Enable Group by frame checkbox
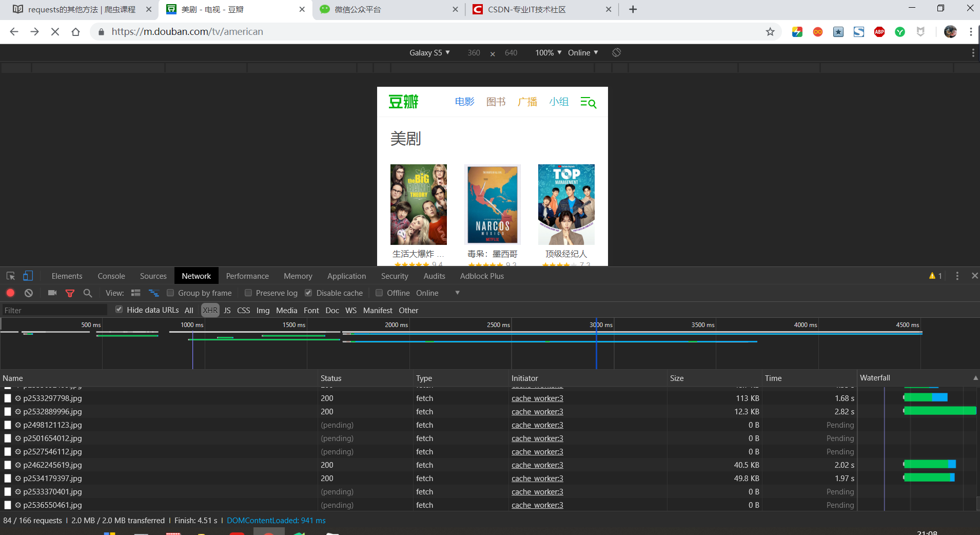Screen dimensions: 980x535 pyautogui.click(x=170, y=293)
